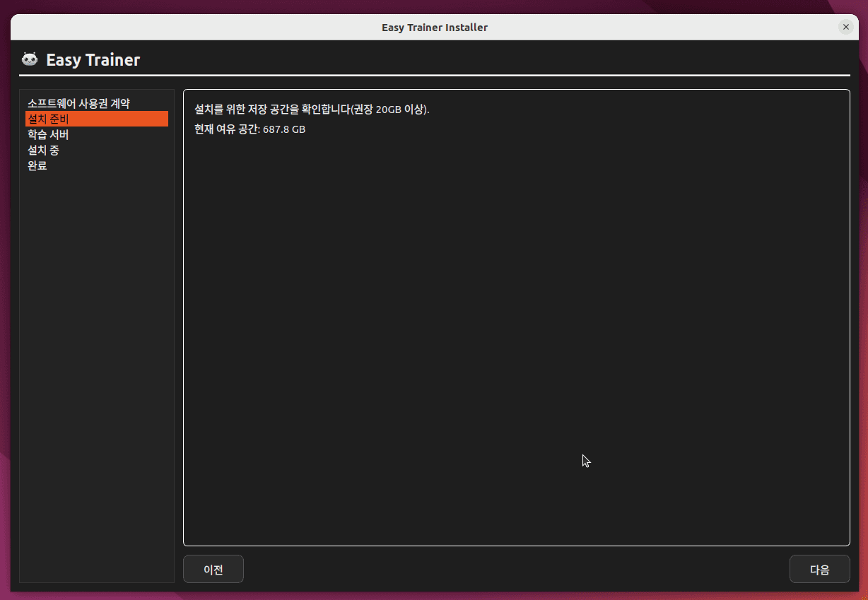
Task: Click the Easy Trainer Installer title bar text
Action: click(x=435, y=28)
